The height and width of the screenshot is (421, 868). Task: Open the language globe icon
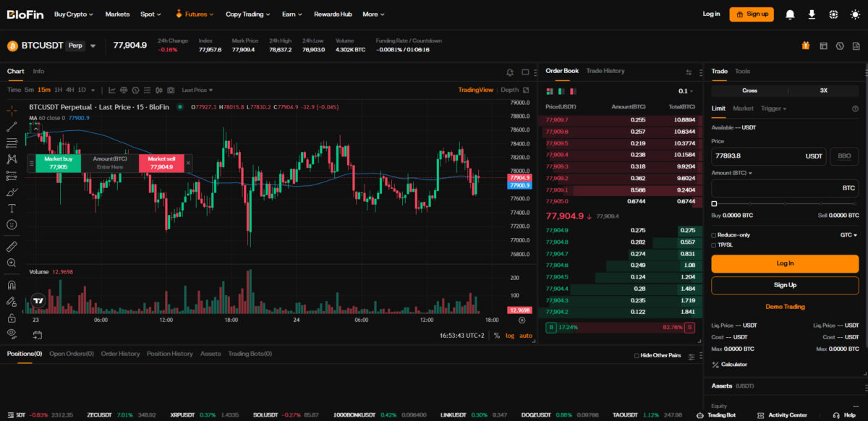point(833,14)
